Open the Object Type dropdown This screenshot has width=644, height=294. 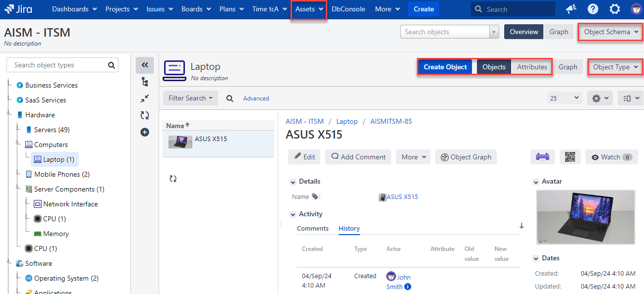click(615, 67)
